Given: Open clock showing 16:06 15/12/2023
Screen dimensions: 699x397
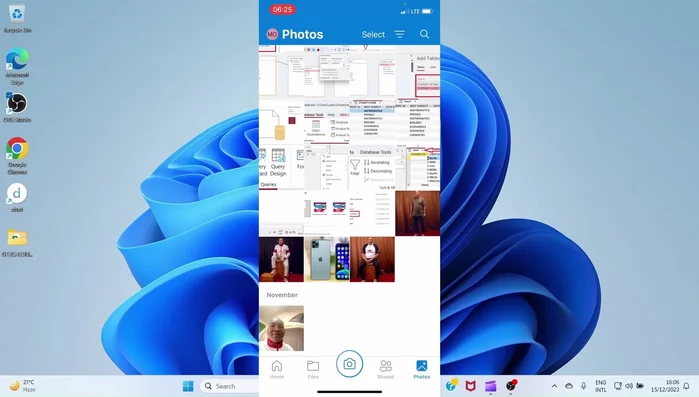Looking at the screenshot, I should (665, 386).
